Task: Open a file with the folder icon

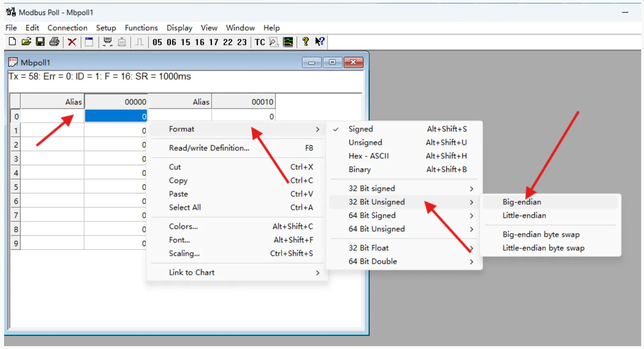Action: (x=26, y=42)
